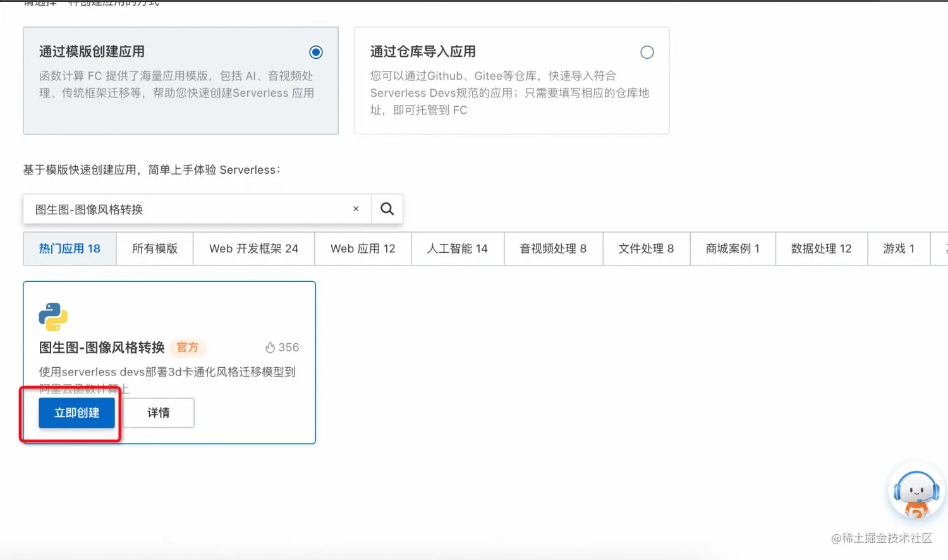The image size is (948, 560).
Task: Open the 所有模版 tab
Action: tap(155, 248)
